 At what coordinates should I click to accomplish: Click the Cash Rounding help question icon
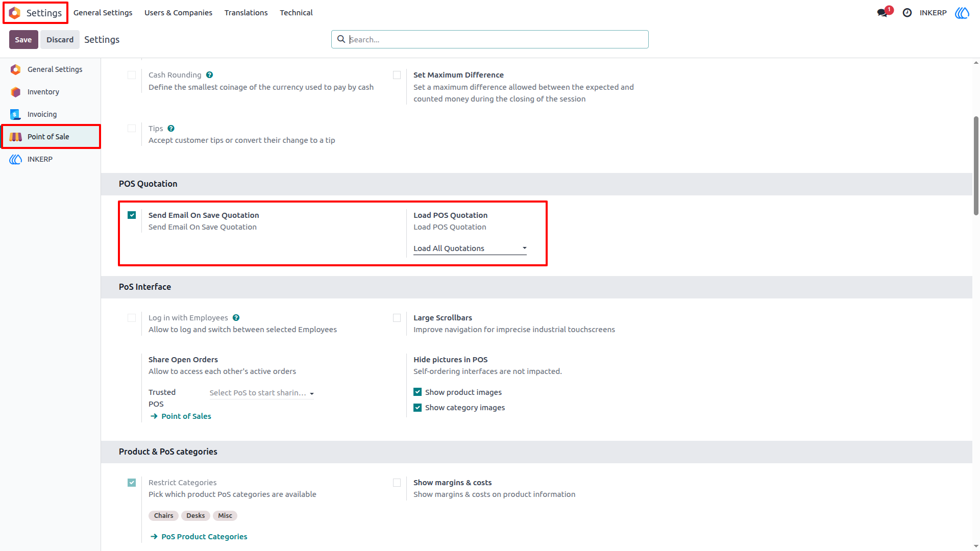coord(209,75)
